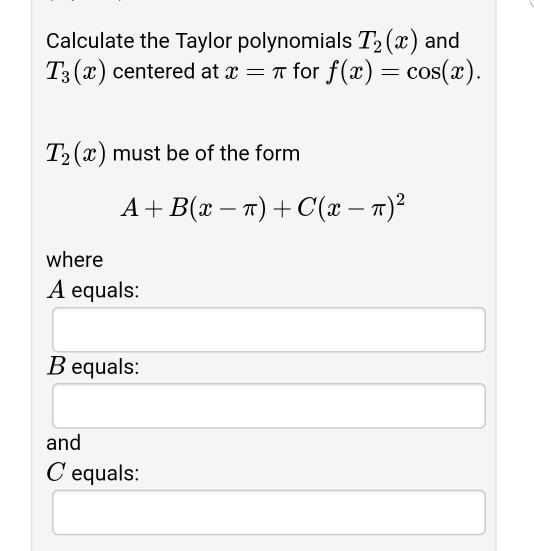Click the C(x − π)² term in the formula
The width and height of the screenshot is (534, 551).
(351, 207)
